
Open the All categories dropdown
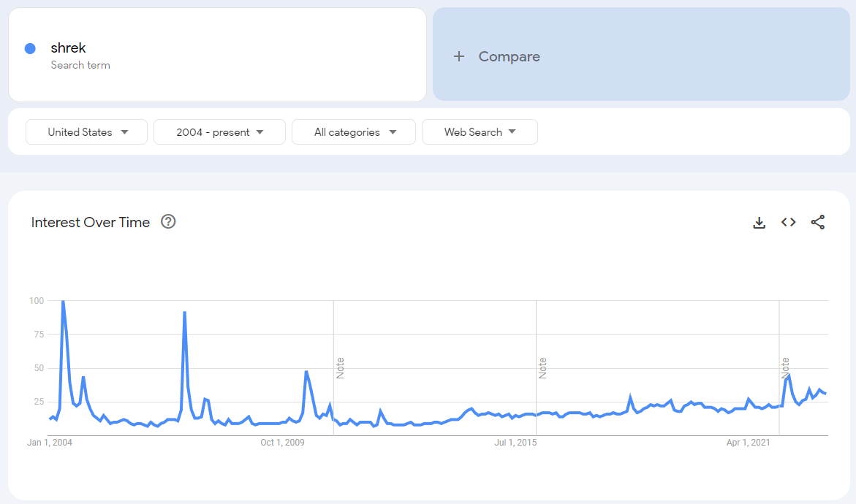[x=354, y=132]
